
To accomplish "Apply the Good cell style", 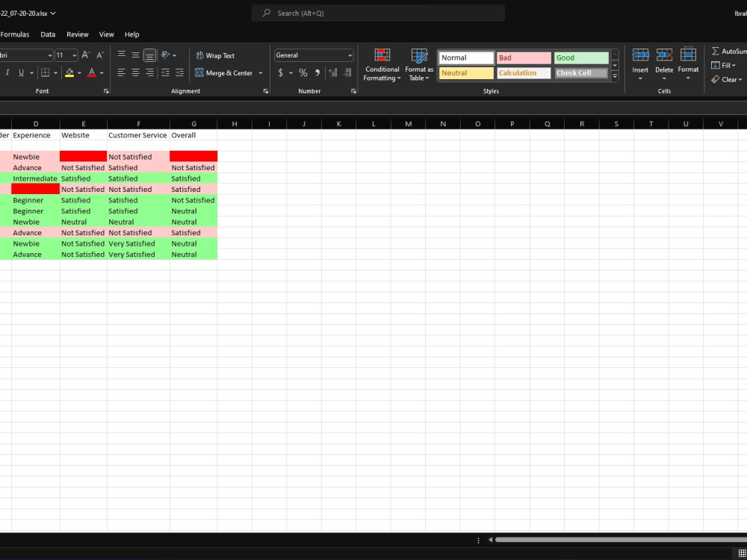I will (x=581, y=57).
